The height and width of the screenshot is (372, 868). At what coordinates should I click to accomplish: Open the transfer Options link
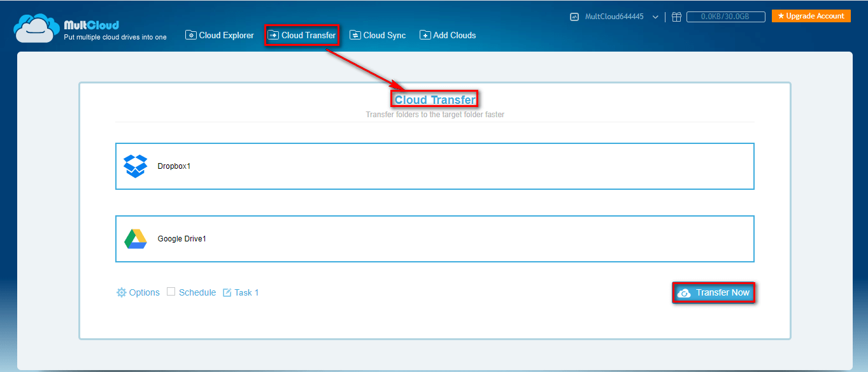coord(145,292)
